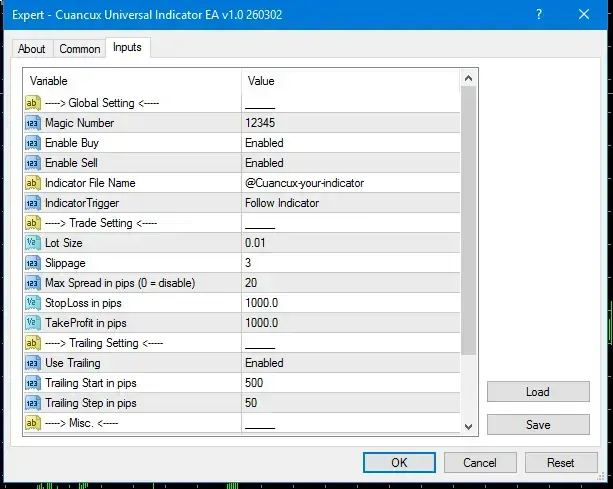The image size is (613, 489).
Task: Click the Variable column header
Action: point(132,81)
